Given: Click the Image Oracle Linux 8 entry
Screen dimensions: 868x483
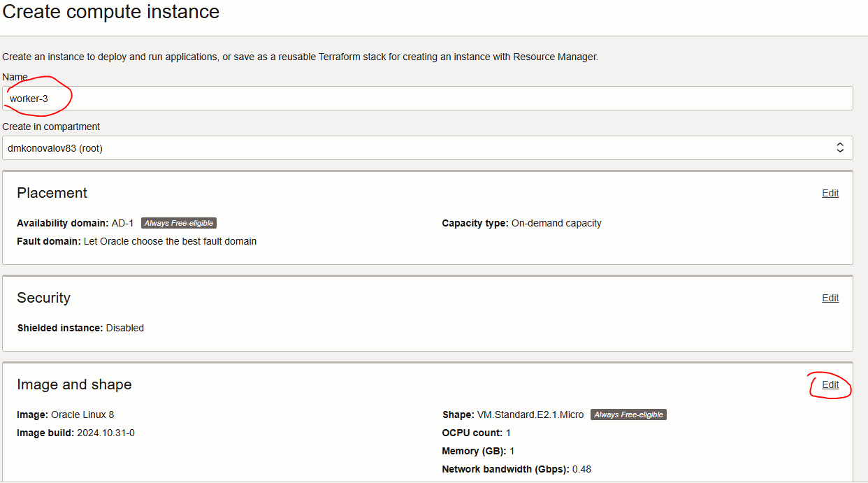Looking at the screenshot, I should point(82,415).
